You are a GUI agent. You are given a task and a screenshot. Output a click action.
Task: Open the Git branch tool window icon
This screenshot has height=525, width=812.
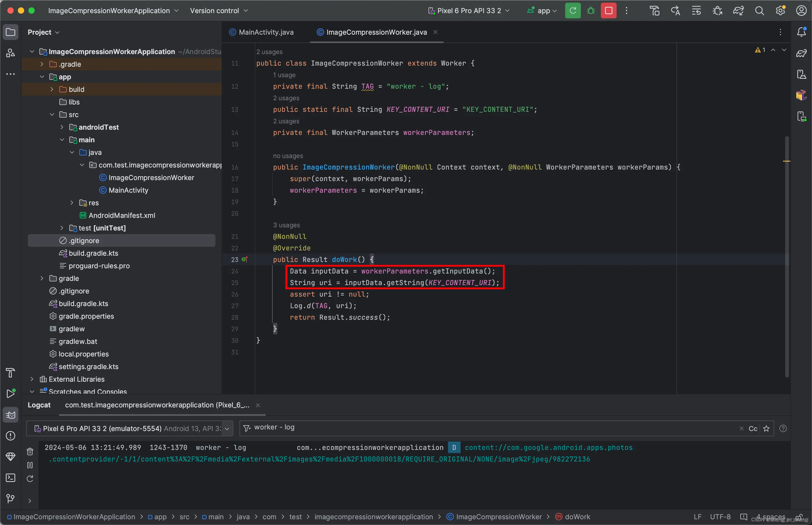point(10,498)
